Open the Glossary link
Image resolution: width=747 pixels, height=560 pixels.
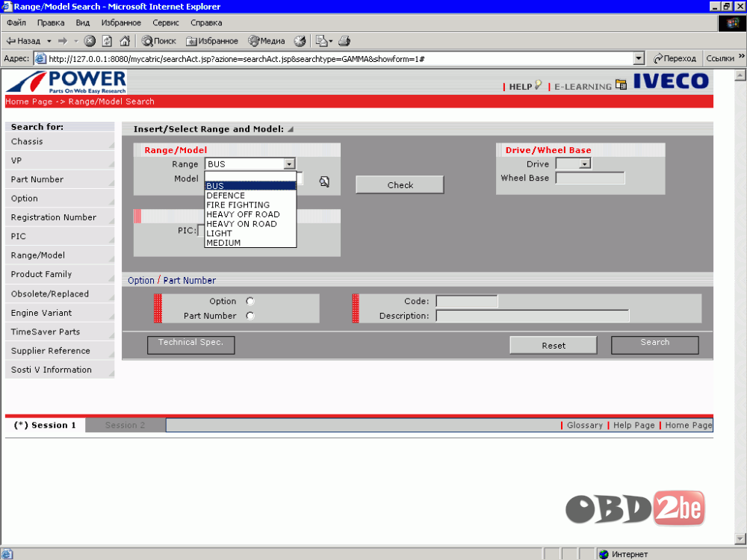pos(585,426)
